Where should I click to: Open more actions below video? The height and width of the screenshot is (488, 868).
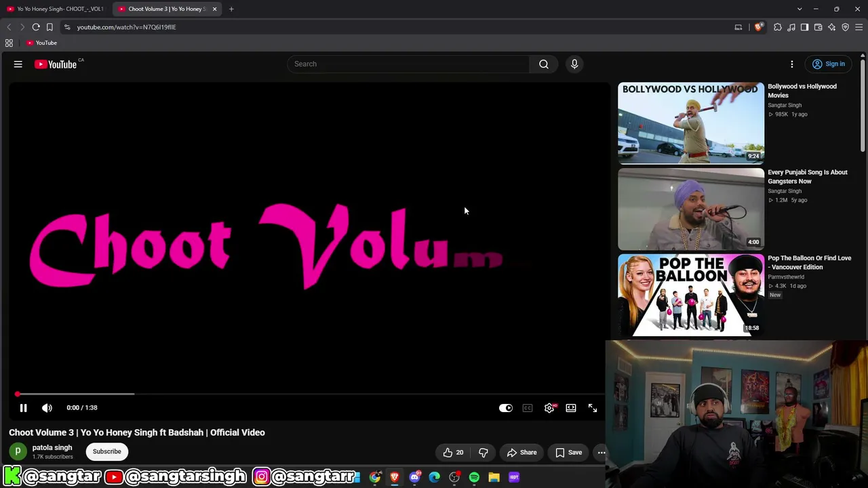click(601, 452)
